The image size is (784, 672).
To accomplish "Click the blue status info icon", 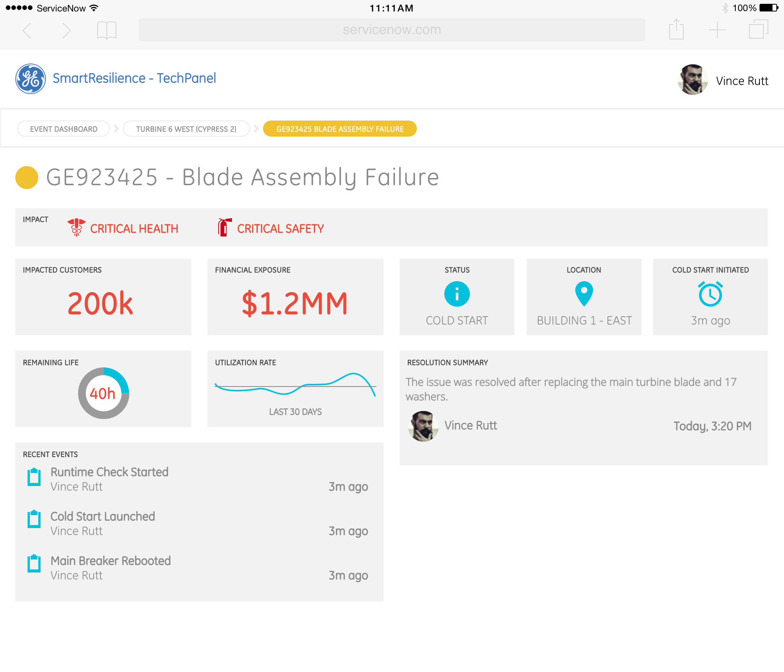I will 457,294.
